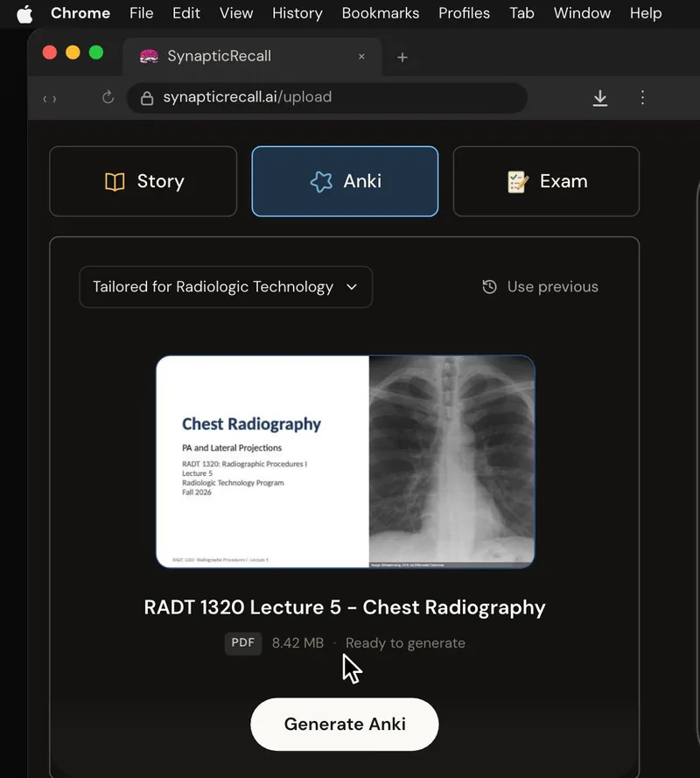
Task: Click the checklist Exam icon
Action: [517, 182]
